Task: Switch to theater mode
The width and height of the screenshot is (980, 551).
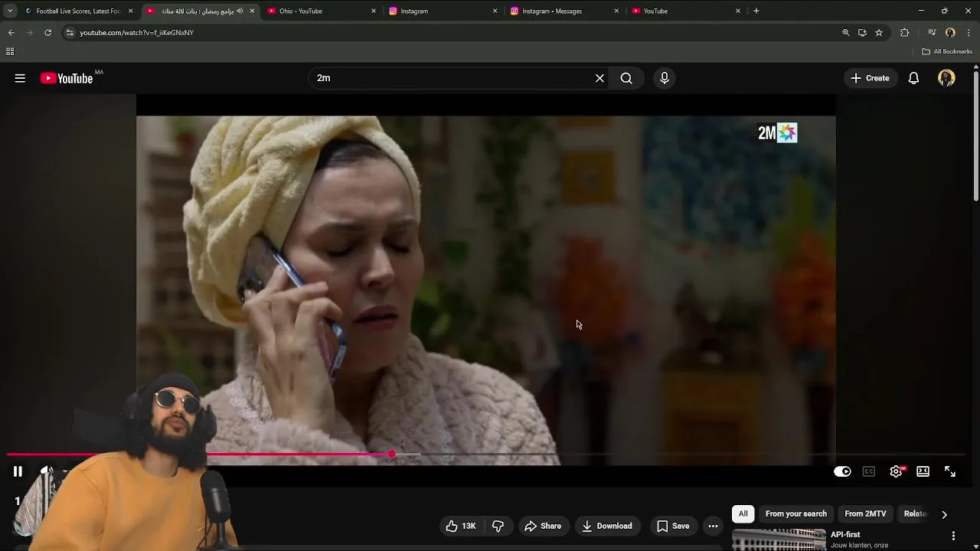Action: coord(923,471)
